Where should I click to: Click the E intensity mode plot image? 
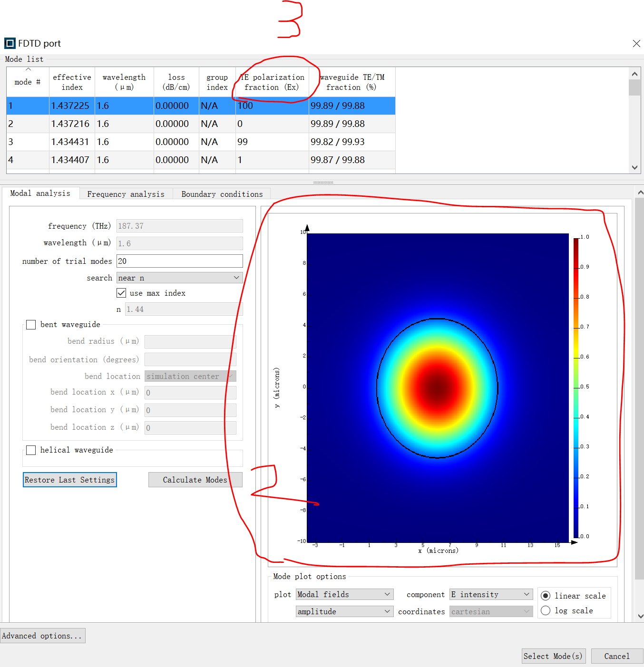pos(438,387)
